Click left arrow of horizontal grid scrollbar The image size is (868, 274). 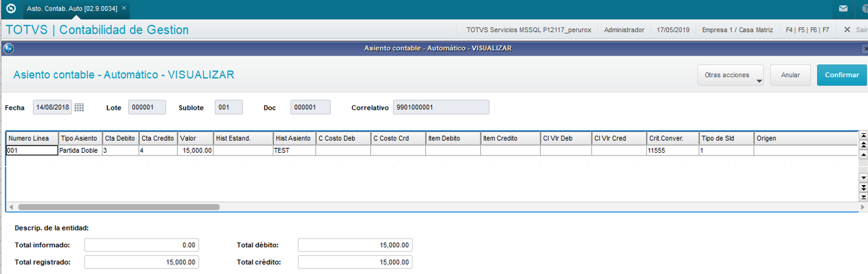click(x=11, y=208)
